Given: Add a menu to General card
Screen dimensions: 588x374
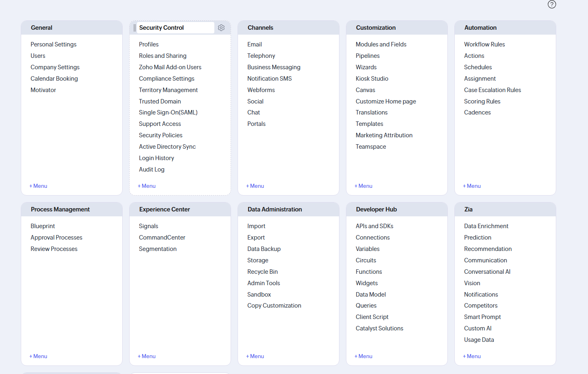Looking at the screenshot, I should (x=38, y=186).
